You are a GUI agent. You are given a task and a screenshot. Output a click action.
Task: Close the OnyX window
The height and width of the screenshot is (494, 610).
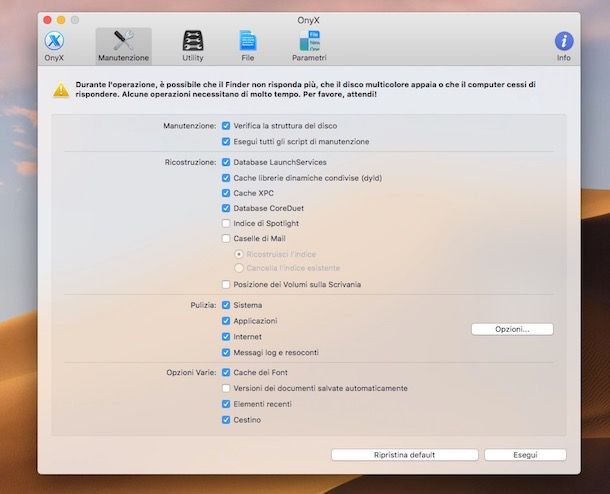pos(47,20)
